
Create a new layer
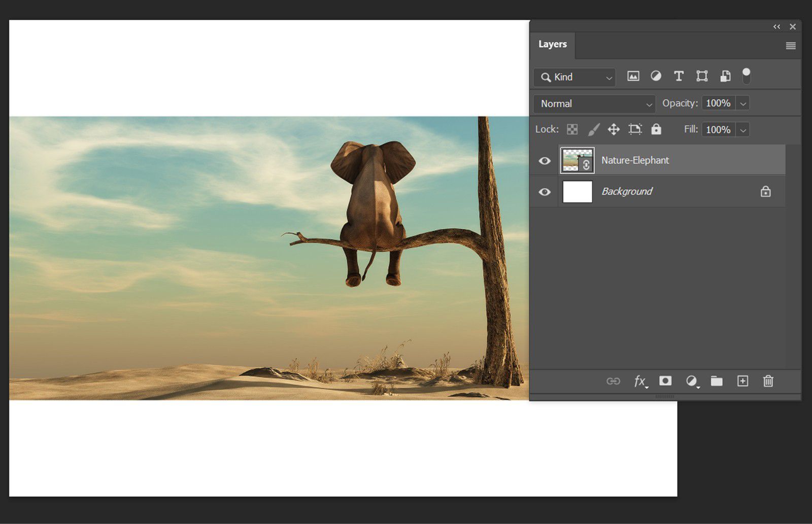742,381
